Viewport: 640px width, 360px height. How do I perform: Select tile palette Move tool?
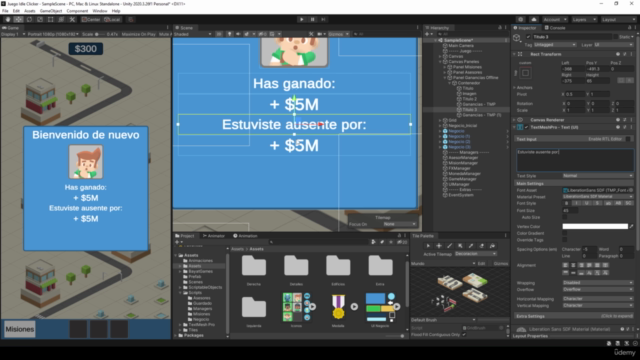[439, 246]
